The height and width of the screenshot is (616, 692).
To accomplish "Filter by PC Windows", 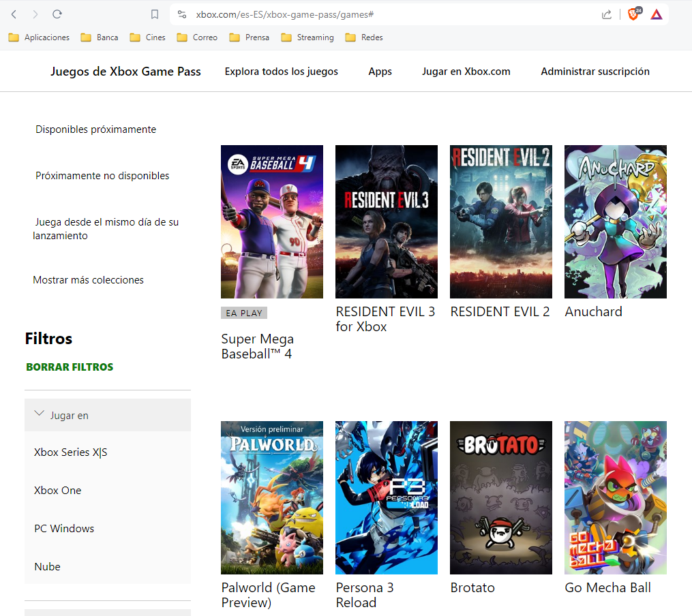I will [x=64, y=528].
